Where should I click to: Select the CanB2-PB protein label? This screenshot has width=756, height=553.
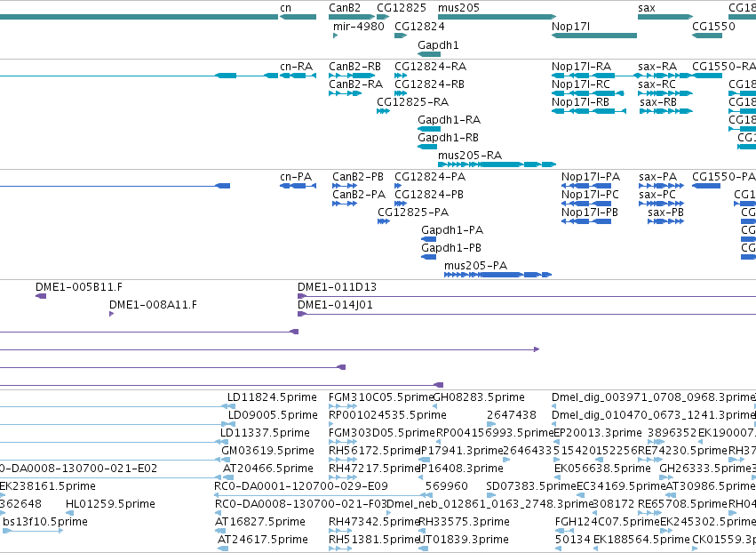pyautogui.click(x=358, y=177)
